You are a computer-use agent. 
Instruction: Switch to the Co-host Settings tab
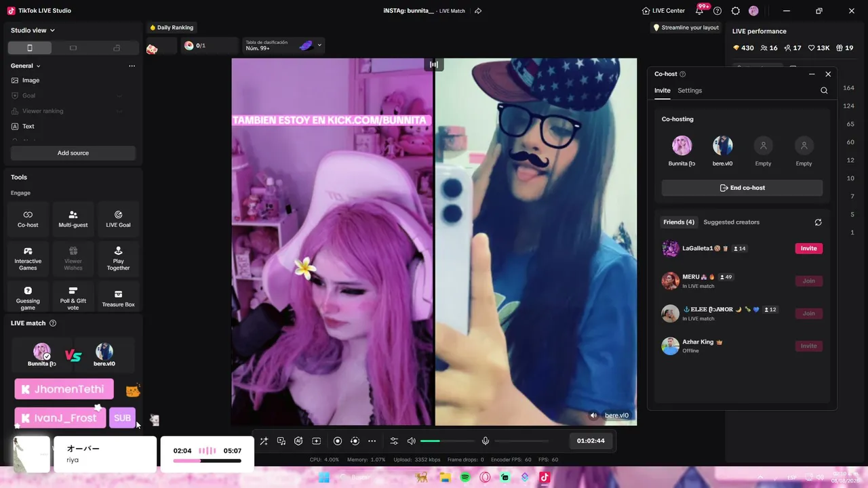[x=690, y=91]
